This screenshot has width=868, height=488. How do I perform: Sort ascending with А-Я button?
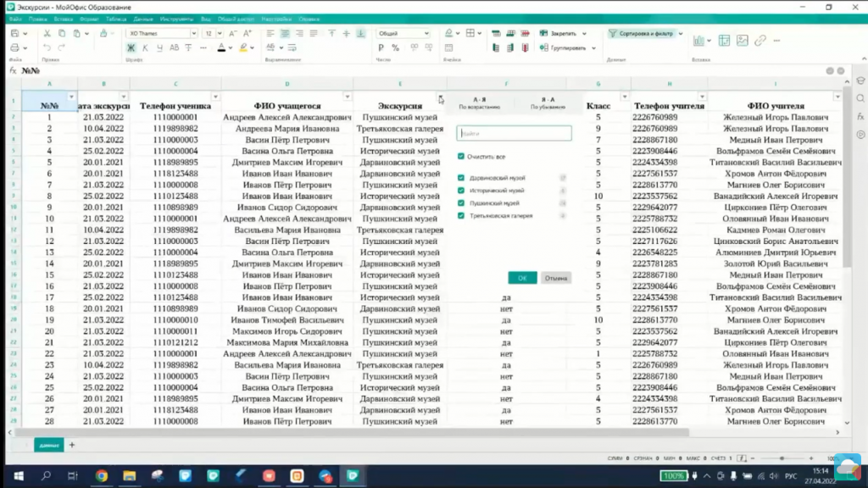point(480,103)
